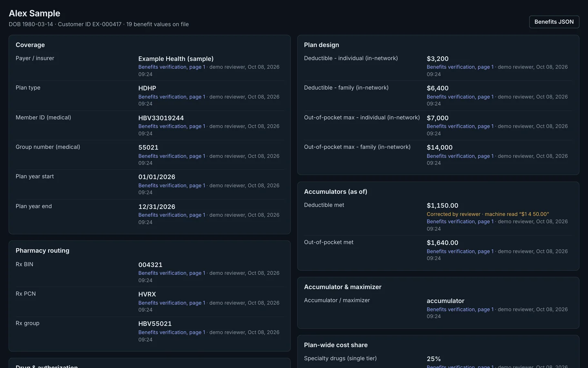The width and height of the screenshot is (588, 368).
Task: Select the Rx BIN value 004321
Action: (150, 265)
